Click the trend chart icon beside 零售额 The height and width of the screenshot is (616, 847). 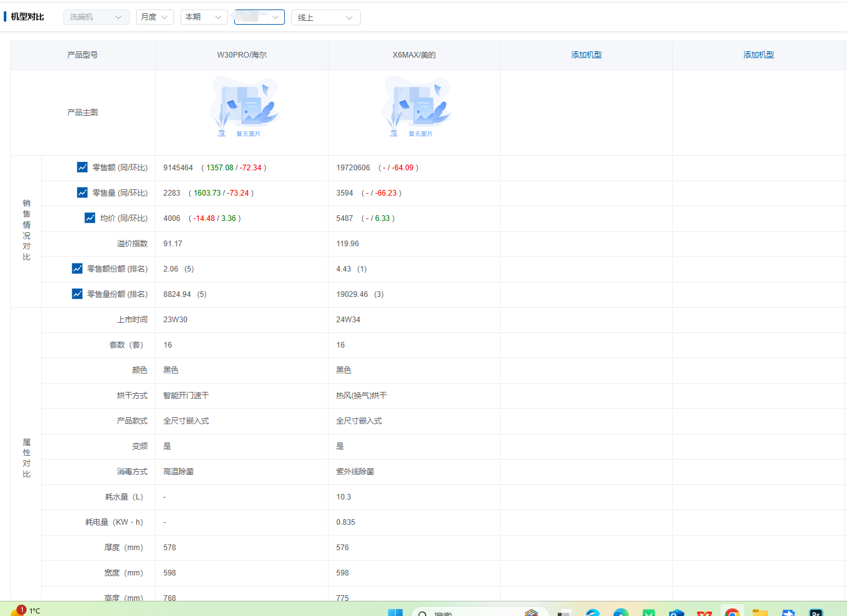[x=82, y=167]
